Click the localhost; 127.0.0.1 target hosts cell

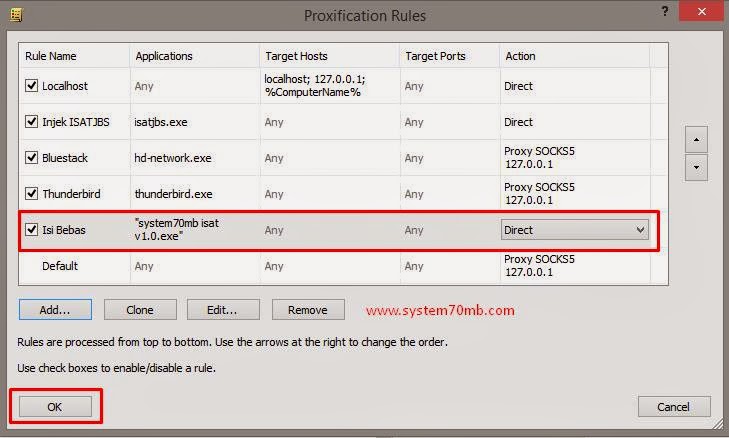tap(315, 86)
